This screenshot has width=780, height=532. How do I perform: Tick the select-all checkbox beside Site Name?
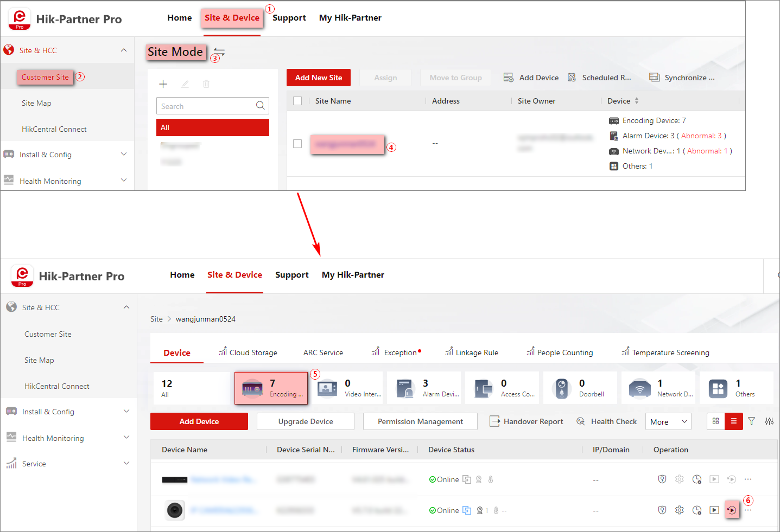pos(297,101)
